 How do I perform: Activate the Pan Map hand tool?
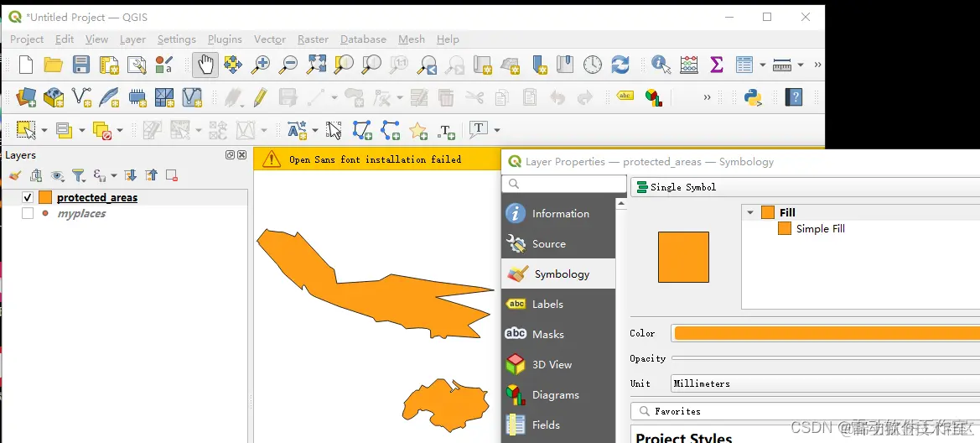click(x=205, y=65)
